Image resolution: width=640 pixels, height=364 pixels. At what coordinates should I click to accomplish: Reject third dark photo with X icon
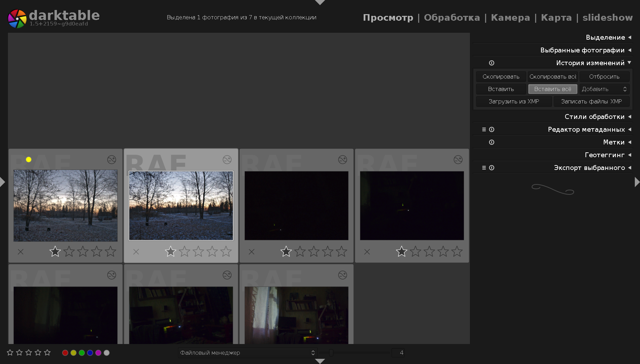click(x=252, y=252)
